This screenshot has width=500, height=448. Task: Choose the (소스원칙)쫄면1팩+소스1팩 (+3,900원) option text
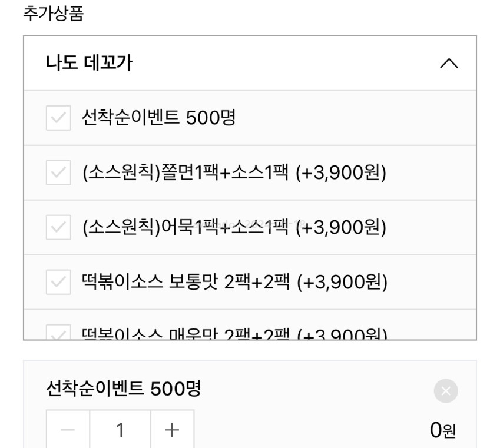(234, 173)
